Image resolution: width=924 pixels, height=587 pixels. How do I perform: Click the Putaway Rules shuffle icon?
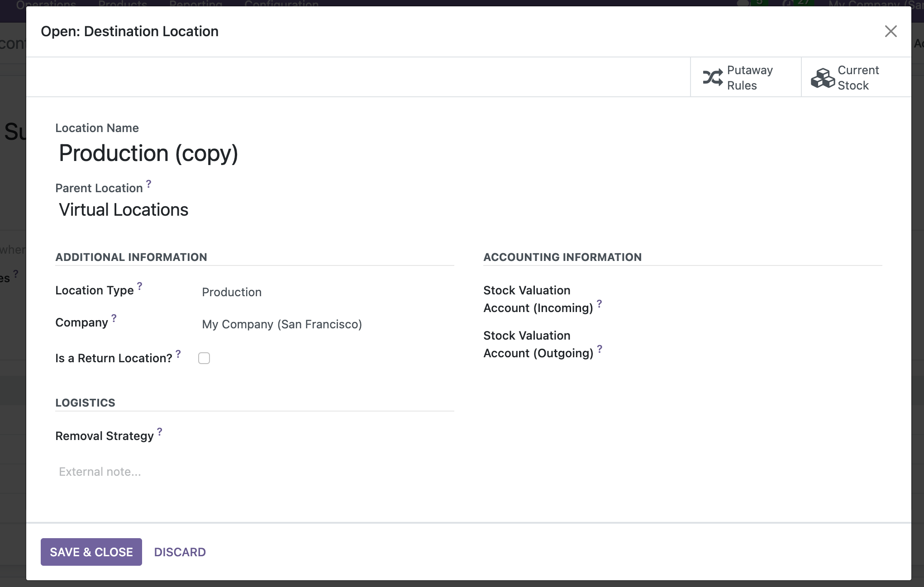tap(713, 77)
